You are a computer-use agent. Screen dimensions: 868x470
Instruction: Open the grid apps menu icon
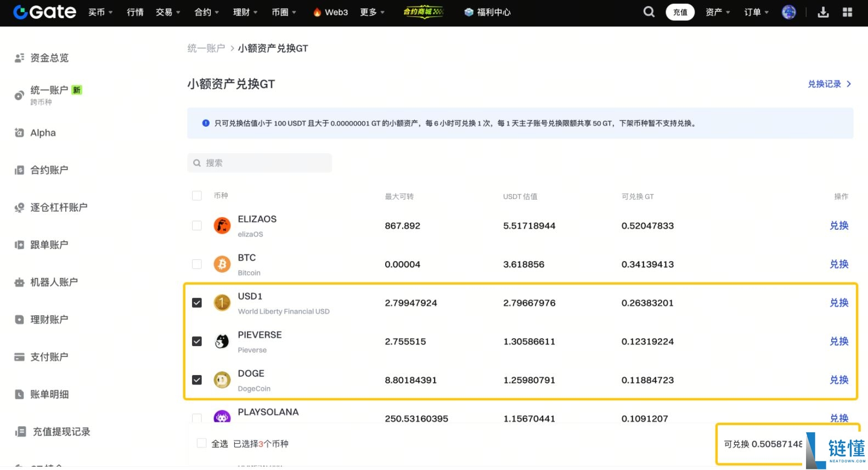(847, 12)
